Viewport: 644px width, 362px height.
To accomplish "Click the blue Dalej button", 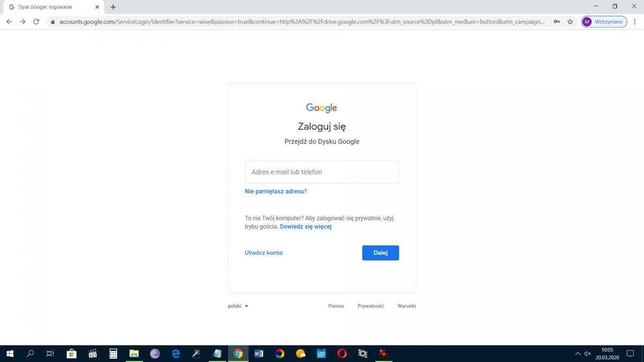I will (x=380, y=253).
